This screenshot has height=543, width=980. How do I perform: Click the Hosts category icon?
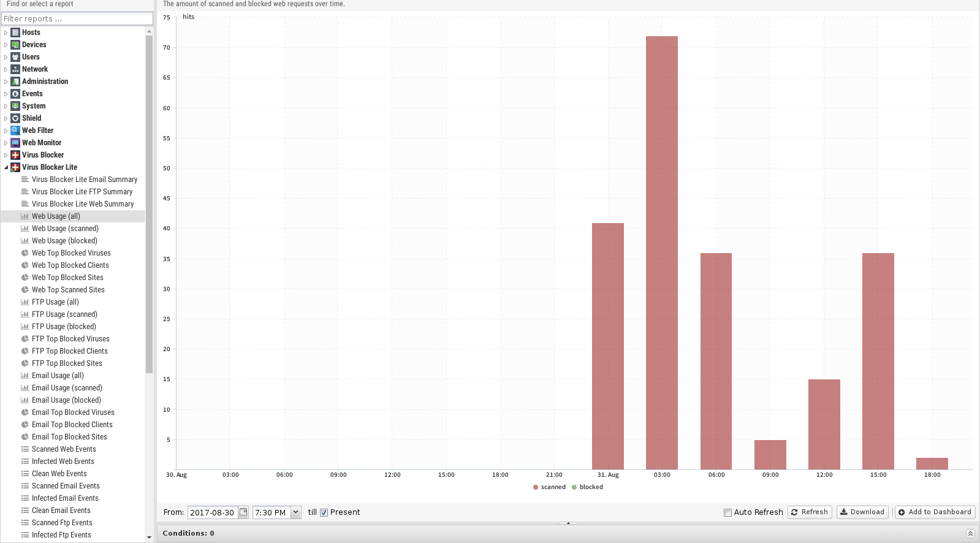click(x=15, y=32)
